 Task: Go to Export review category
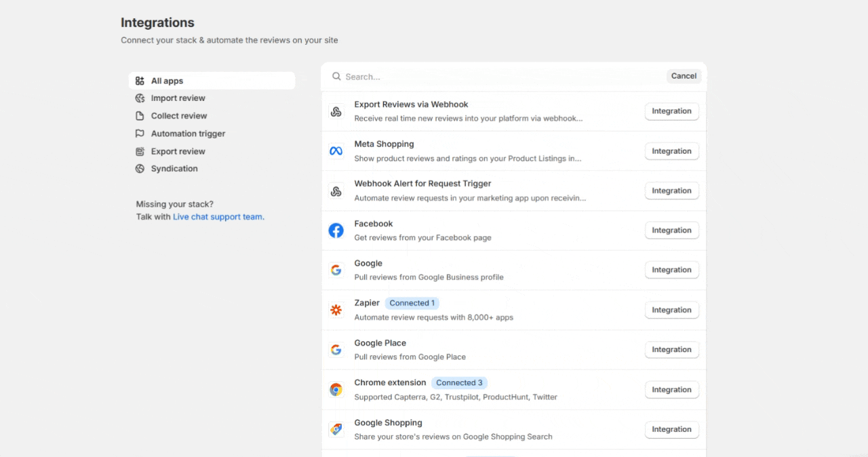pos(178,151)
